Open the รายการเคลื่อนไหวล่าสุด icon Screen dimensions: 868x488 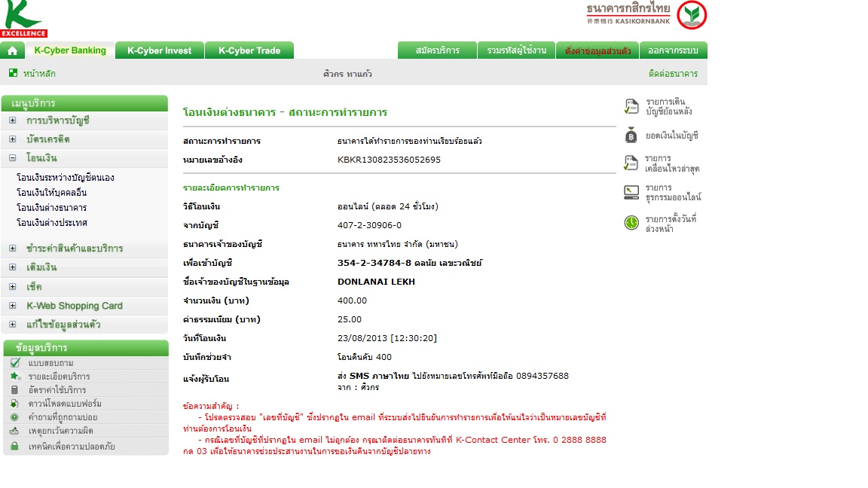(631, 163)
